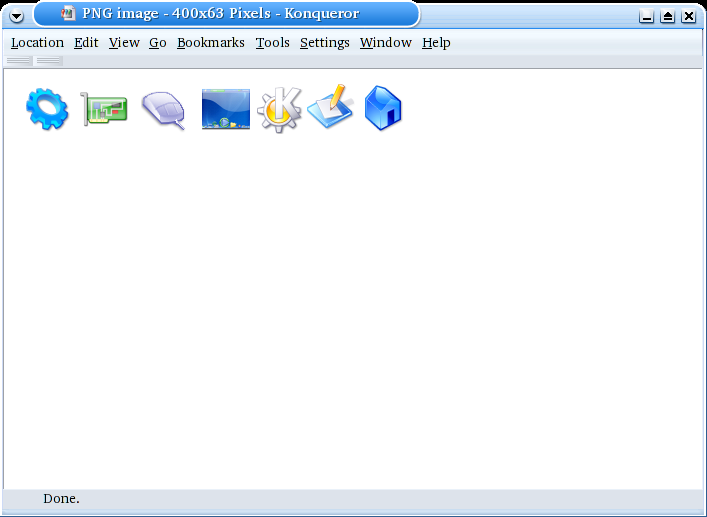Open the Help menu
Image resolution: width=707 pixels, height=517 pixels.
click(x=436, y=43)
